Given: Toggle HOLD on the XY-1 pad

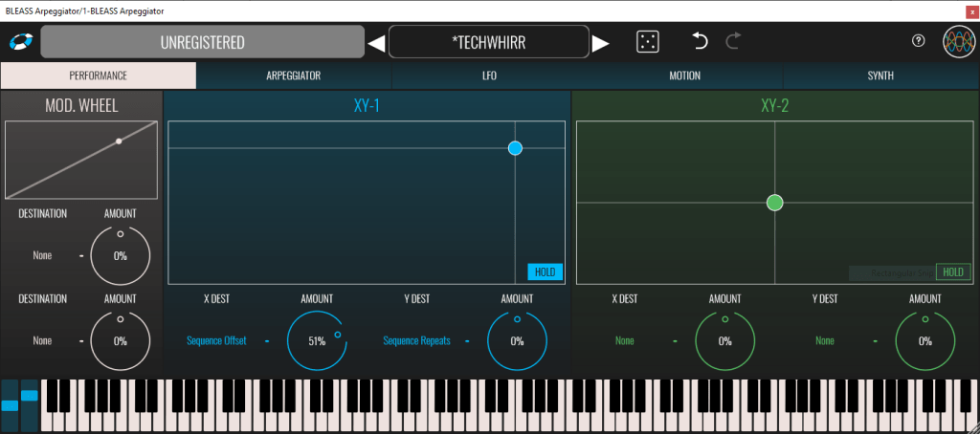Looking at the screenshot, I should (x=545, y=272).
